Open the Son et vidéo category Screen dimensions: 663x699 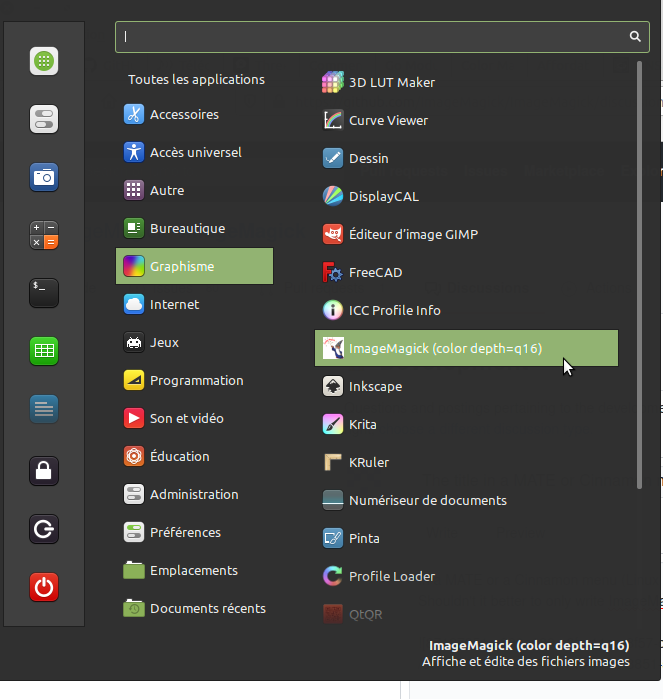194,418
